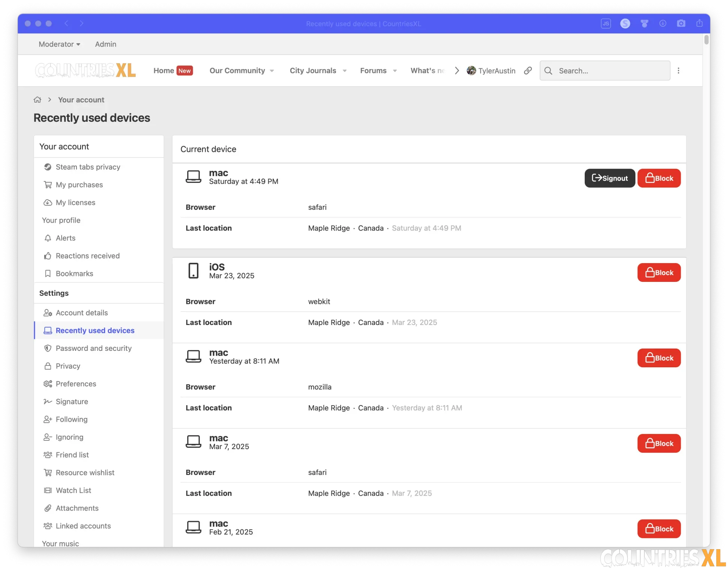
Task: Select the Alerts bell icon
Action: click(x=48, y=238)
